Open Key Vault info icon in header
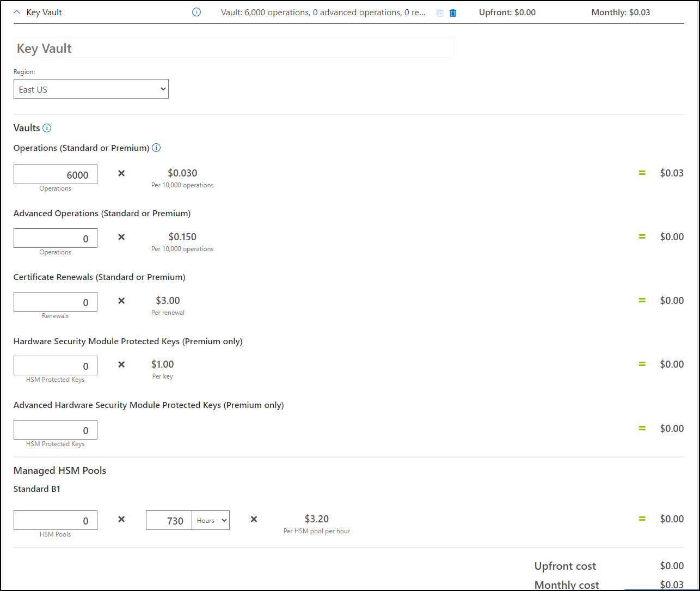Image resolution: width=700 pixels, height=591 pixels. point(197,12)
